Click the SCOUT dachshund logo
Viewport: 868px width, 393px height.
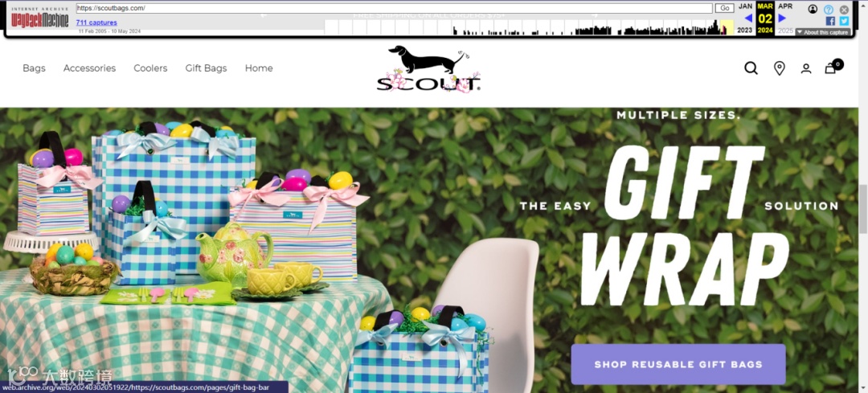click(428, 68)
